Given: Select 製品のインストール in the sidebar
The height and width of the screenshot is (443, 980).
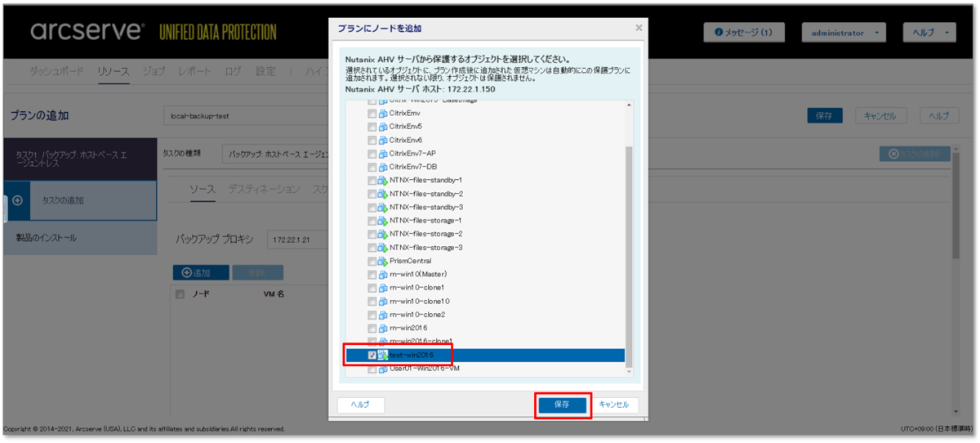Looking at the screenshot, I should 79,239.
